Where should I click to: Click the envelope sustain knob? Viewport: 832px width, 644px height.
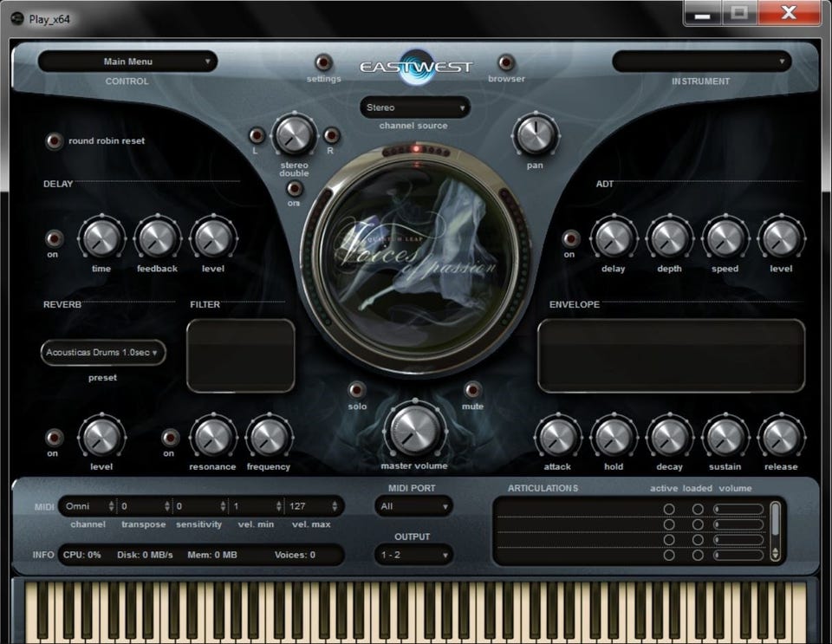click(725, 437)
